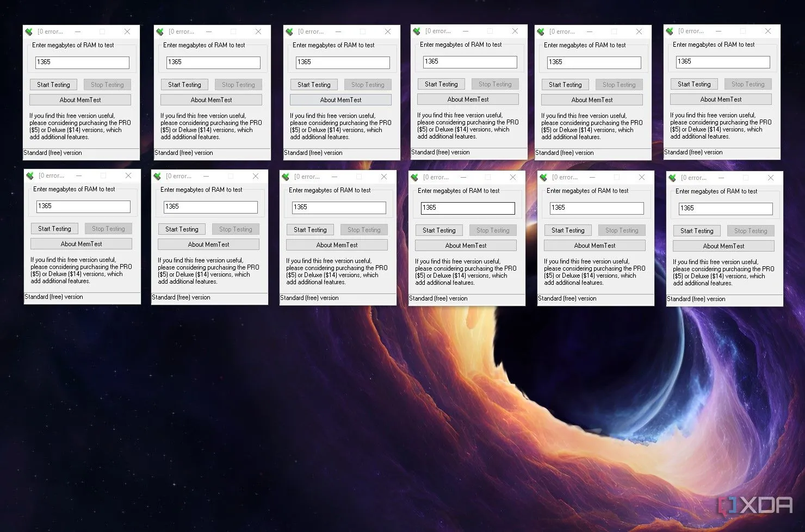Start Testing in the bottom row's third MemTest window

310,230
